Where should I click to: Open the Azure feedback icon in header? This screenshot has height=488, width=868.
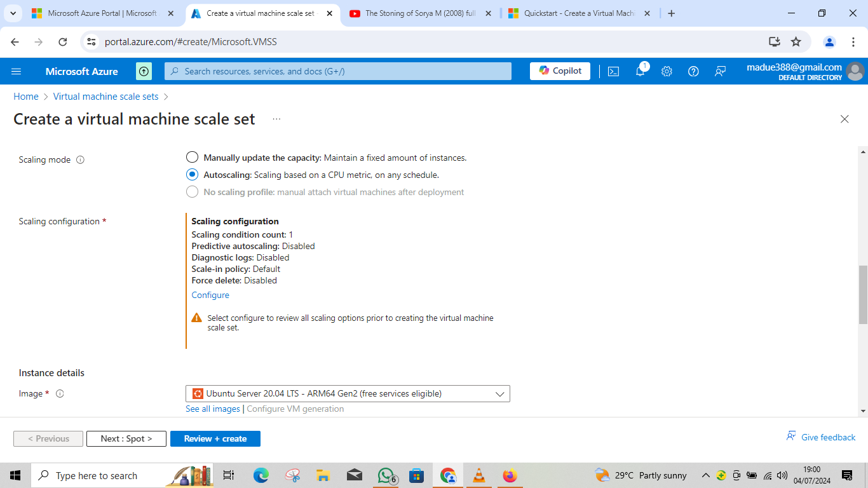(x=720, y=71)
